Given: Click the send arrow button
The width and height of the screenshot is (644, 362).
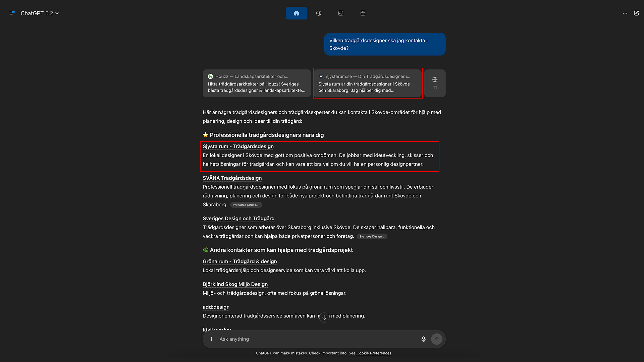Looking at the screenshot, I should 437,339.
